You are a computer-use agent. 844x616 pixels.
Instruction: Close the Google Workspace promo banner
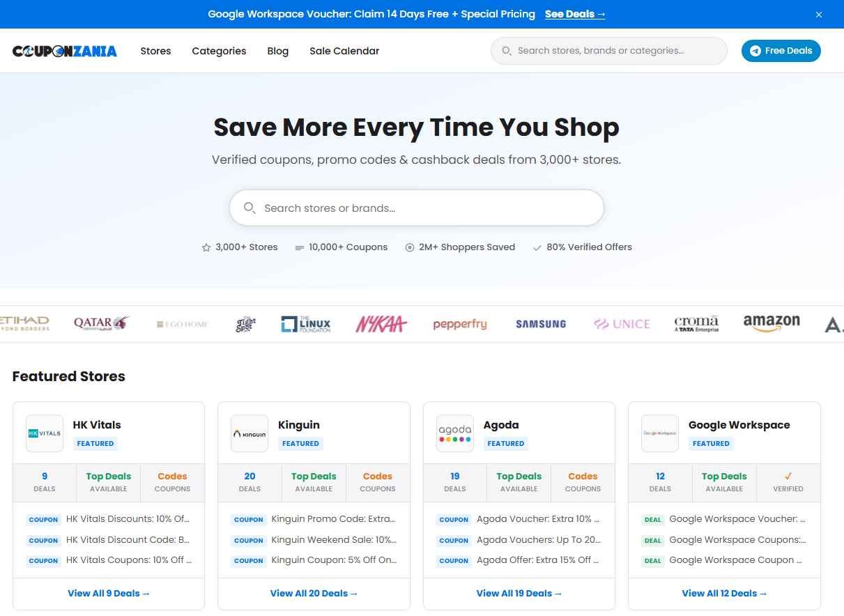819,15
